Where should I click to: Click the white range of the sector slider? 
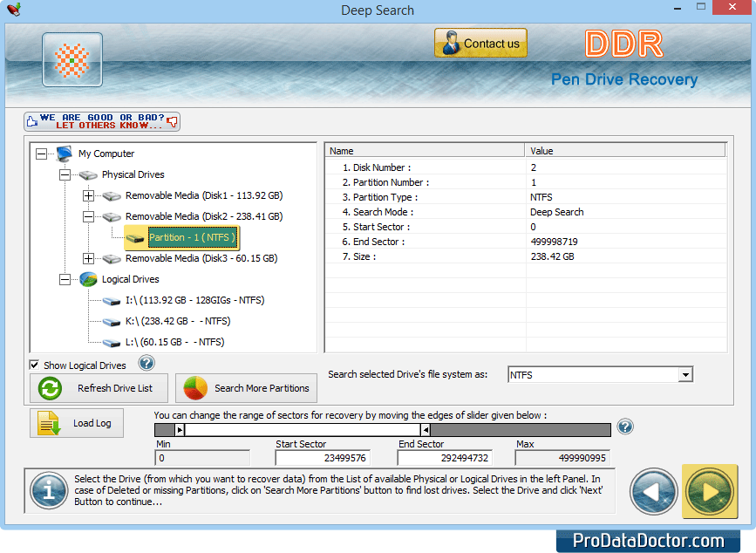[303, 429]
